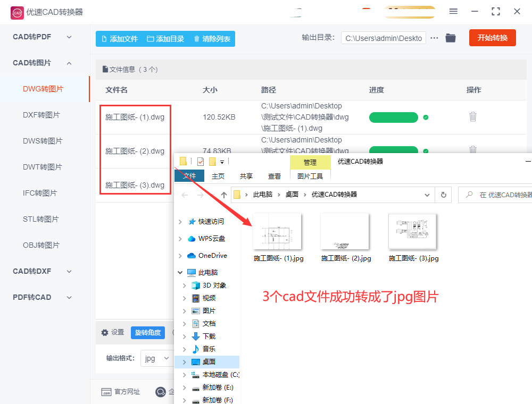Click the Explorer forward arrow
The height and width of the screenshot is (404, 532).
coord(201,195)
